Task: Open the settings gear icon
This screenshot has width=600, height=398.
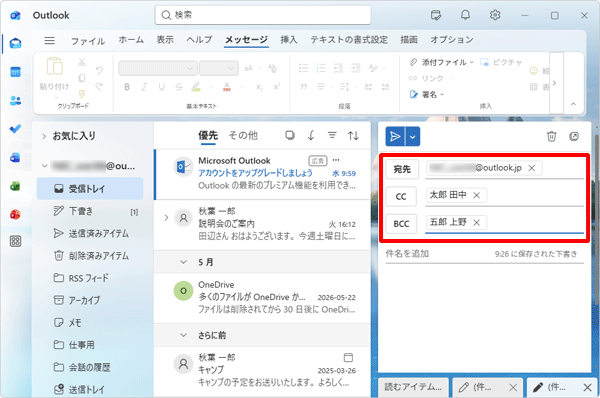Action: [x=495, y=15]
